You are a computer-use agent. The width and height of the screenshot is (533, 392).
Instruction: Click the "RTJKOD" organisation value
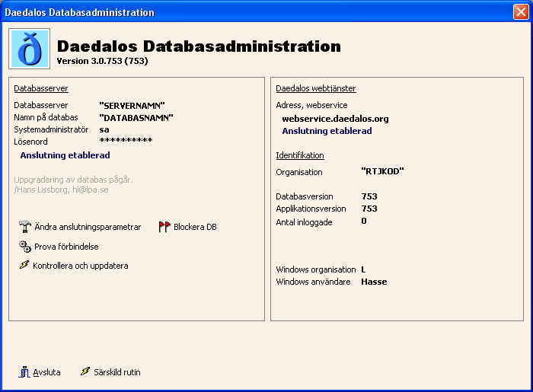coord(382,171)
